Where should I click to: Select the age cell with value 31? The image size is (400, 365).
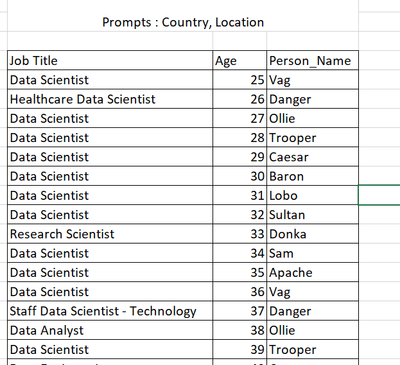pos(240,195)
